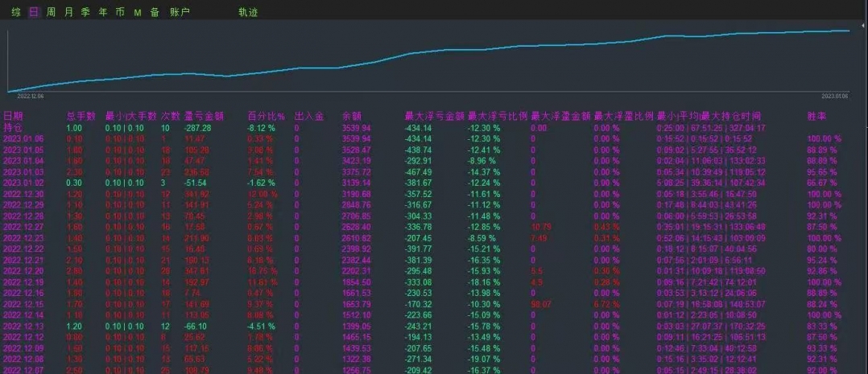This screenshot has width=868, height=374.
Task: Click the 2022.12.06 start date on chart
Action: coord(31,95)
